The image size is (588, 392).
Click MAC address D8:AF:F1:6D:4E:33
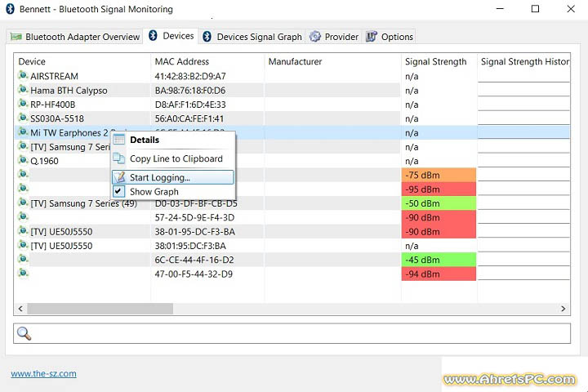pyautogui.click(x=190, y=105)
